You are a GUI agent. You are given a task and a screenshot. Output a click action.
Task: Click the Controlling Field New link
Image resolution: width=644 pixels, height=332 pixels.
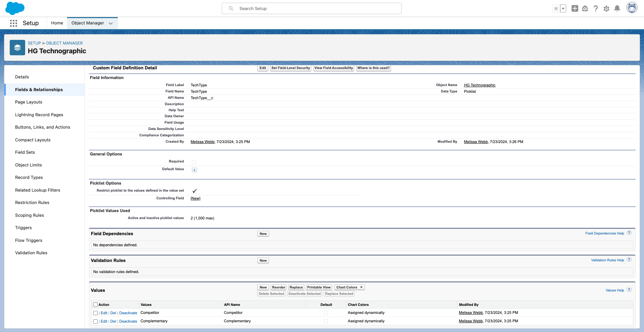click(196, 198)
